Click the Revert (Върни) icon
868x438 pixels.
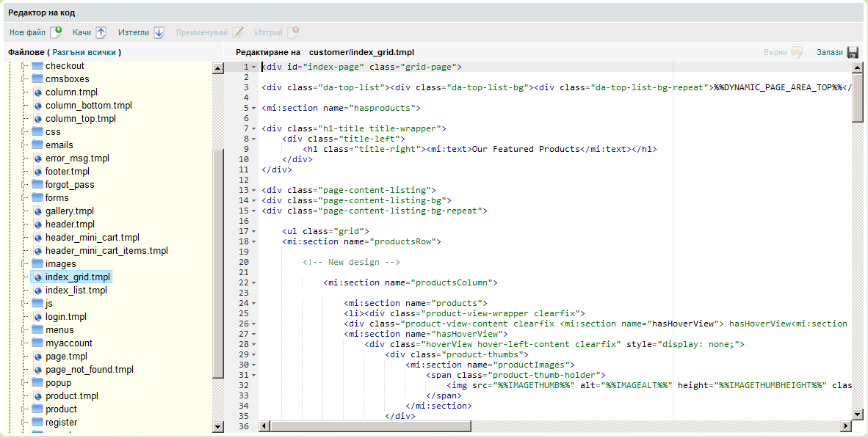coord(797,53)
